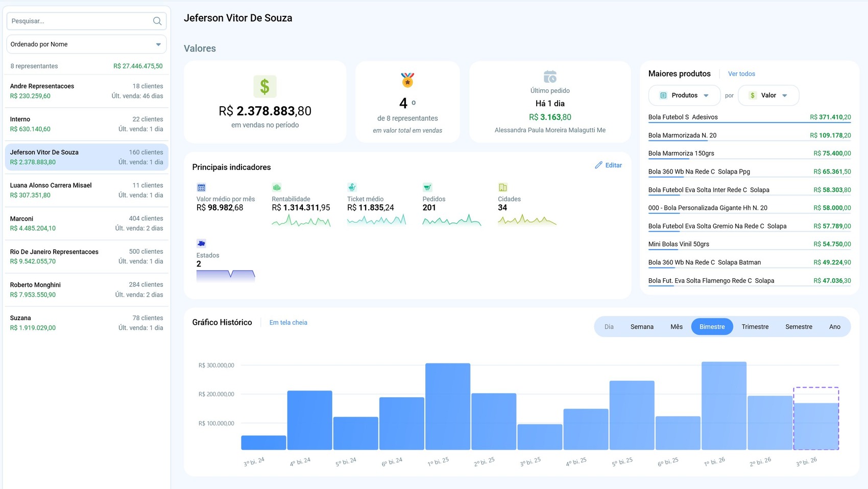The height and width of the screenshot is (489, 868).
Task: Click product Bola Marmorizada N. 20
Action: pyautogui.click(x=750, y=136)
